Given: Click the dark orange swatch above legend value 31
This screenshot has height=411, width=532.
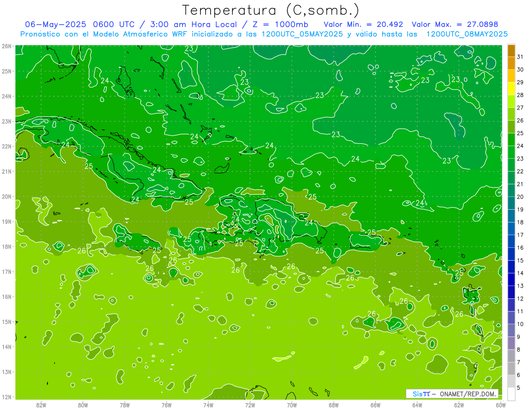Looking at the screenshot, I should pyautogui.click(x=511, y=51).
